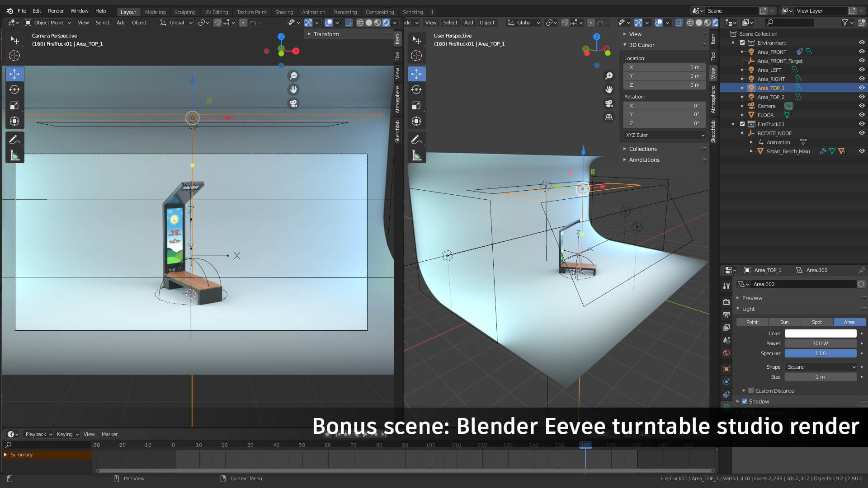Select the Move tool in left viewport
Viewport: 868px width, 488px height.
point(14,74)
